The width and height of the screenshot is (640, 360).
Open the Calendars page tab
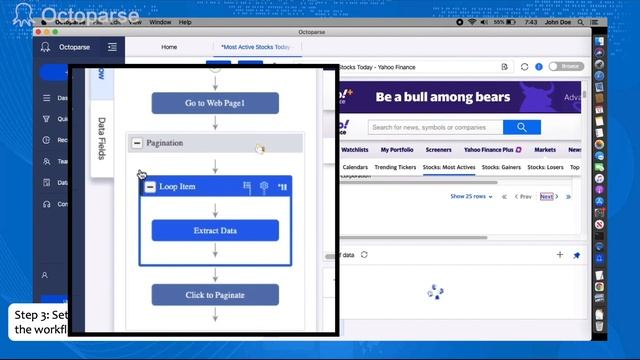click(x=355, y=167)
